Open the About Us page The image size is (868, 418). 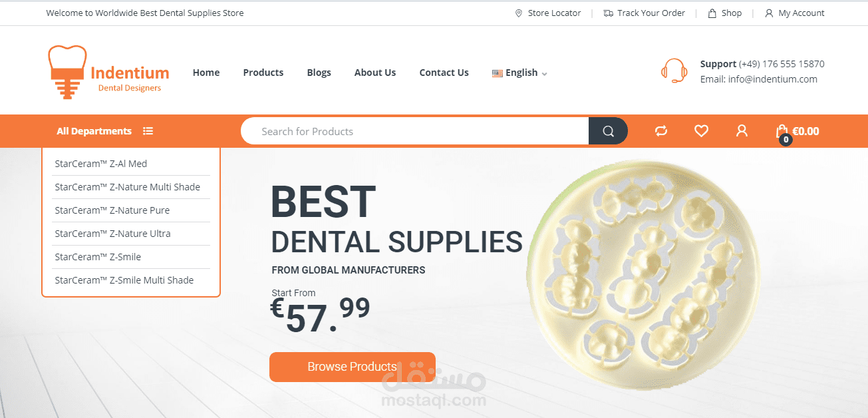(375, 73)
